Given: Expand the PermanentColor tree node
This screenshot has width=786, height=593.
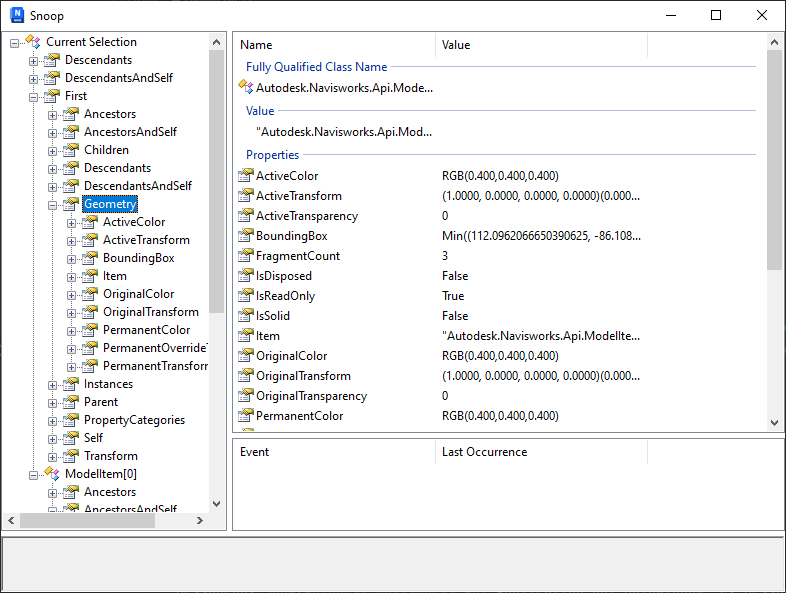Looking at the screenshot, I should (x=71, y=332).
